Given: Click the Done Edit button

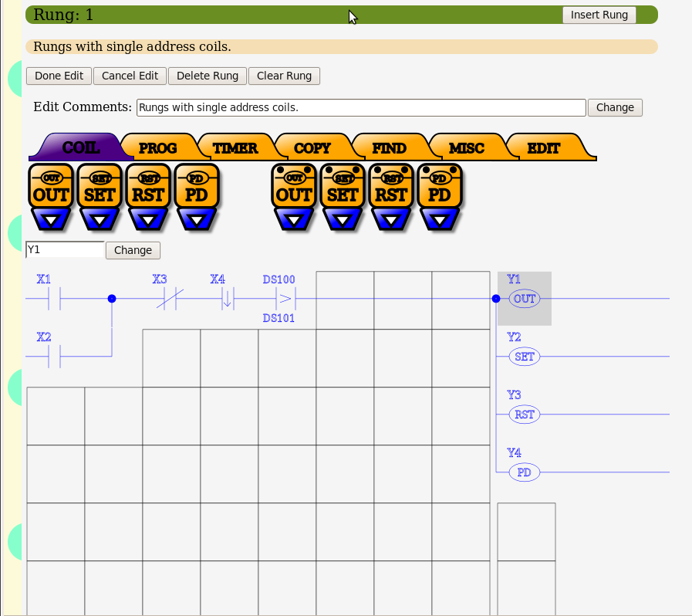Looking at the screenshot, I should coord(59,76).
